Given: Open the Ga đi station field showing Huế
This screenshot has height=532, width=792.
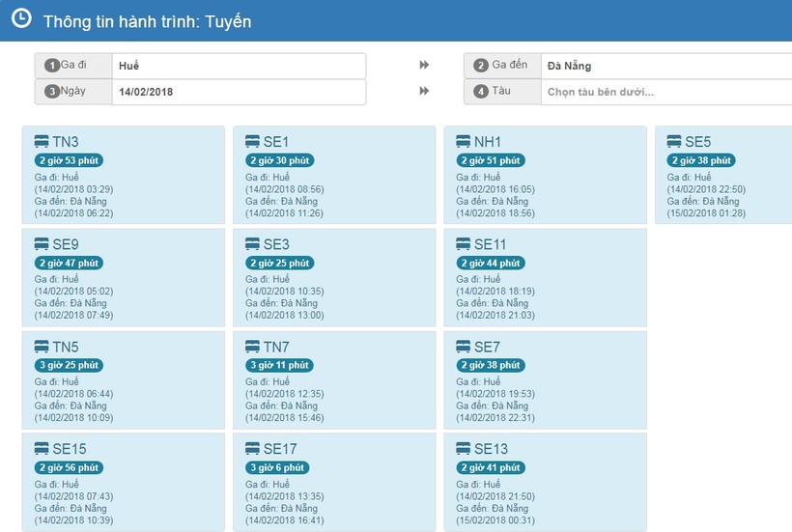Looking at the screenshot, I should [238, 66].
